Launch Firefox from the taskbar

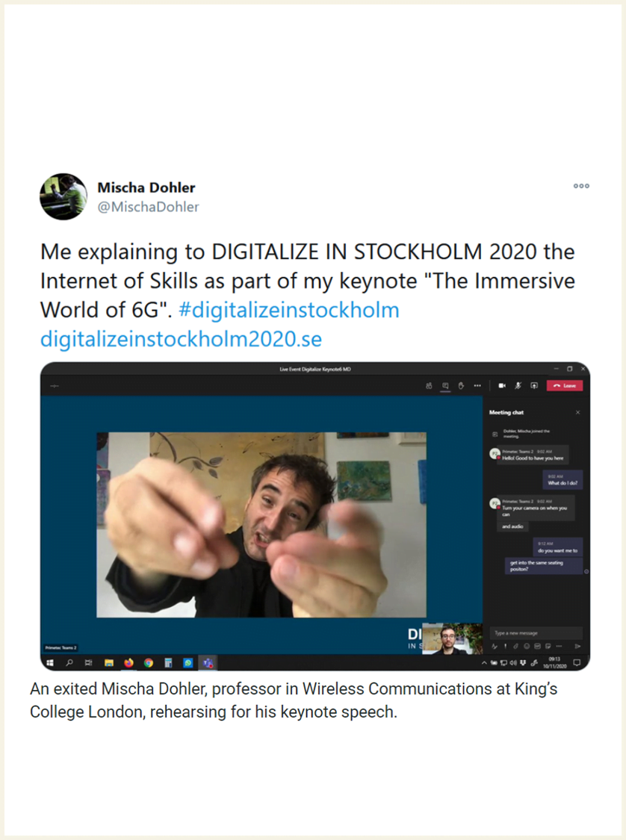click(x=128, y=663)
